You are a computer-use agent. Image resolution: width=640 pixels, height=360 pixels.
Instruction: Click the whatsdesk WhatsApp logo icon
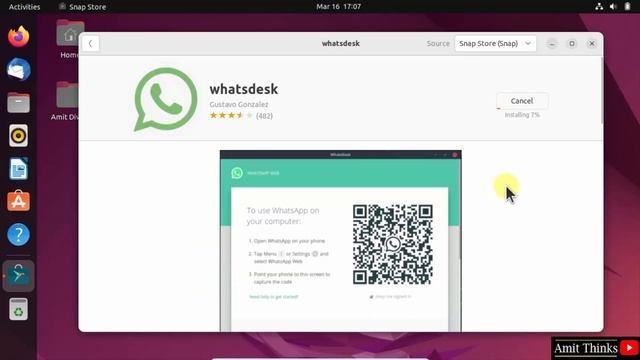click(x=165, y=99)
